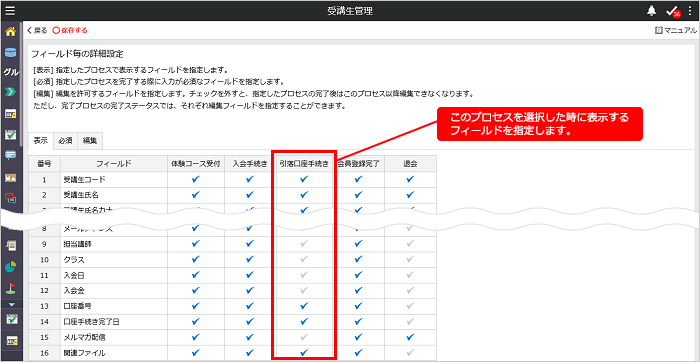Toggle 担当講師 check under 会員登録完了

point(358,244)
